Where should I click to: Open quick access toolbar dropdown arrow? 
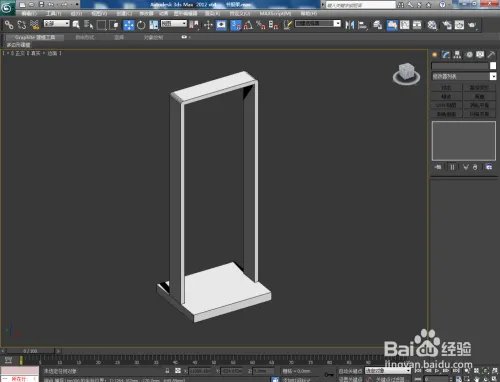point(78,4)
